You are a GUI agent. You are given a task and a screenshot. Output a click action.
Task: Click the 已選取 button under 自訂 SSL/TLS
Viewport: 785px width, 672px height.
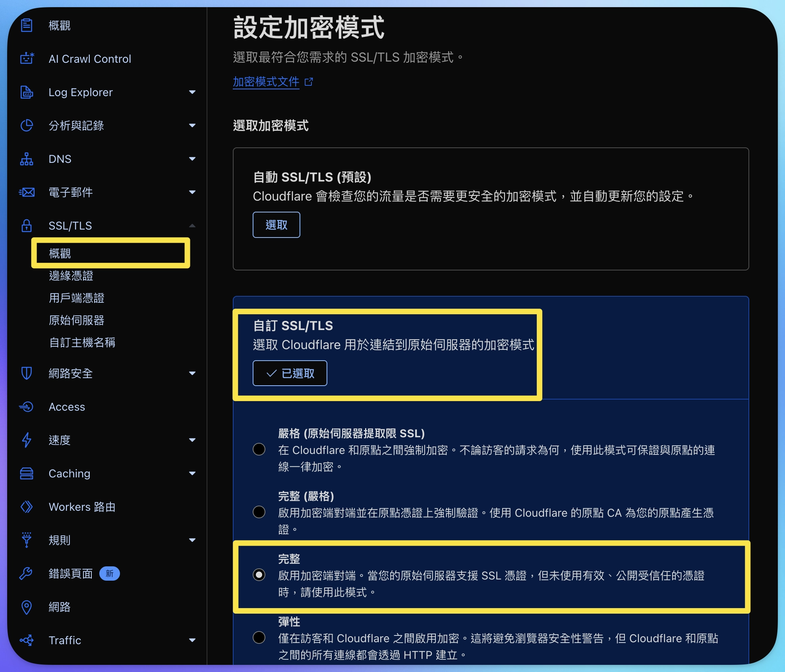tap(290, 373)
